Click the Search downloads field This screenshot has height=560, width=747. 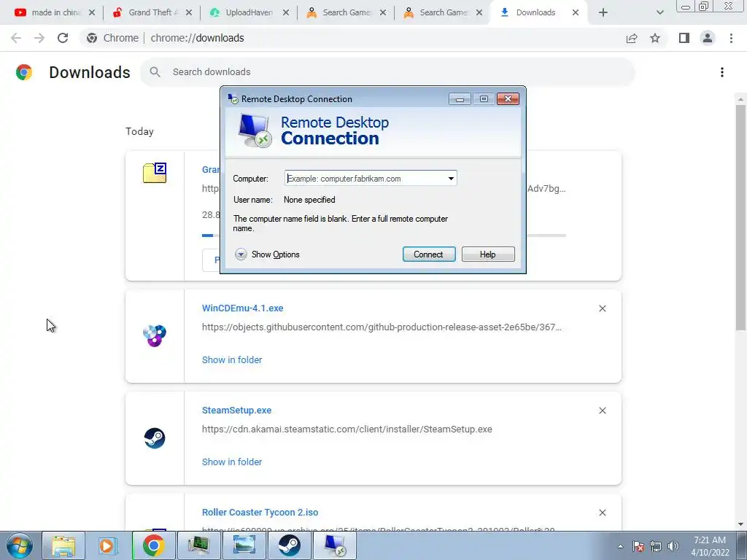coord(387,72)
